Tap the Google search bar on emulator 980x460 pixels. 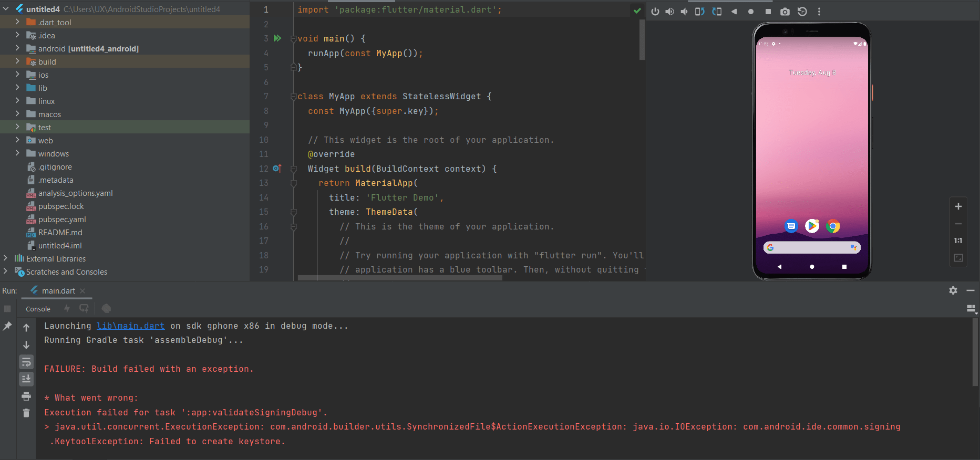812,247
